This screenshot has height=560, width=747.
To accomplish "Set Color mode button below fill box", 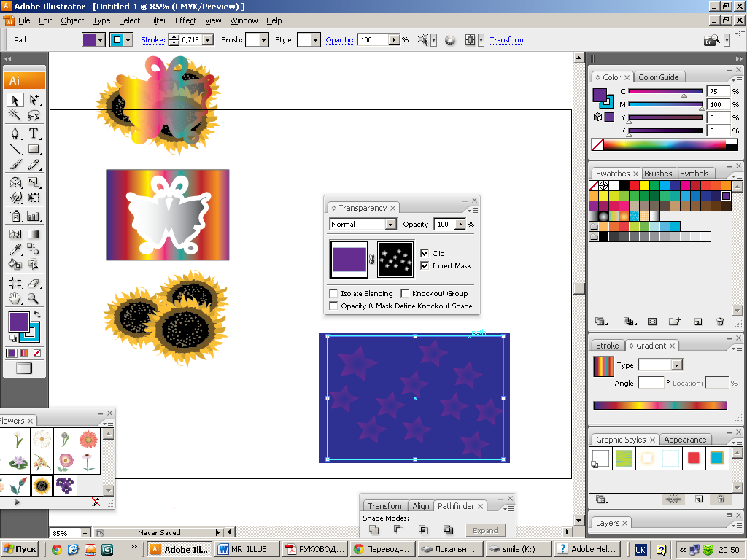I will coord(12,353).
